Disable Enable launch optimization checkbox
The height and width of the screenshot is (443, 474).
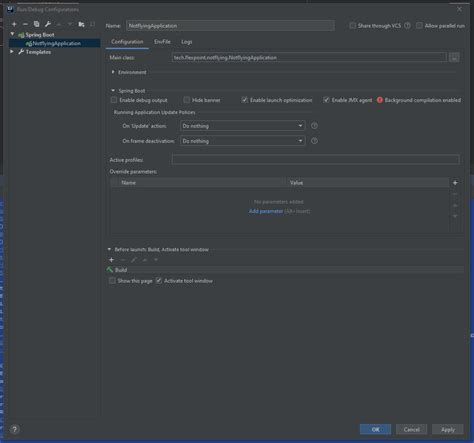coord(245,100)
